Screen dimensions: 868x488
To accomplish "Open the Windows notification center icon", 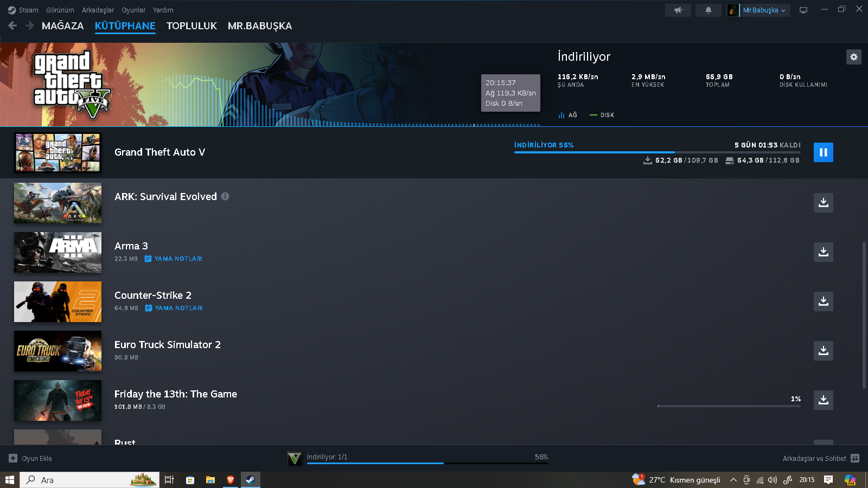I will tap(828, 480).
